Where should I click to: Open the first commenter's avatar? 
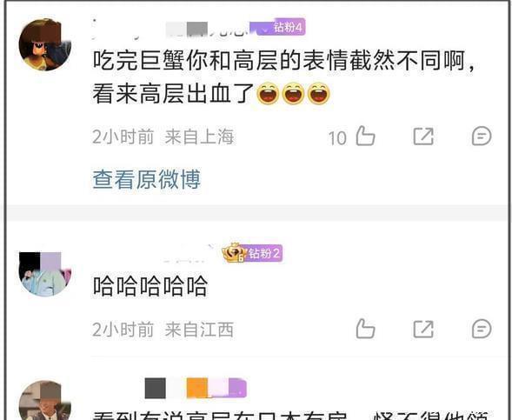[x=45, y=44]
